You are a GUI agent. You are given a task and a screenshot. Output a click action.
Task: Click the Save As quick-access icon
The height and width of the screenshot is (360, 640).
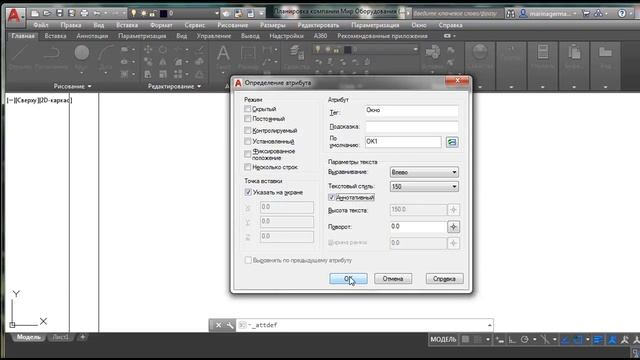[x=72, y=13]
